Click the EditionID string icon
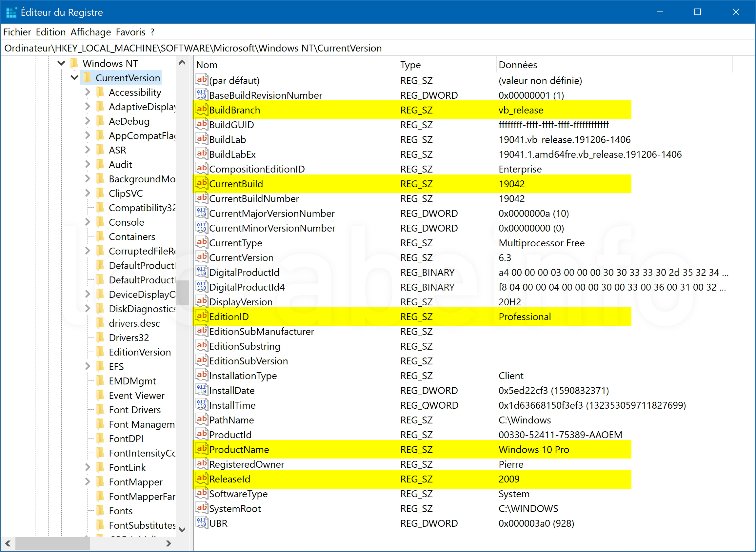Screen dimensions: 756x552 tap(202, 316)
